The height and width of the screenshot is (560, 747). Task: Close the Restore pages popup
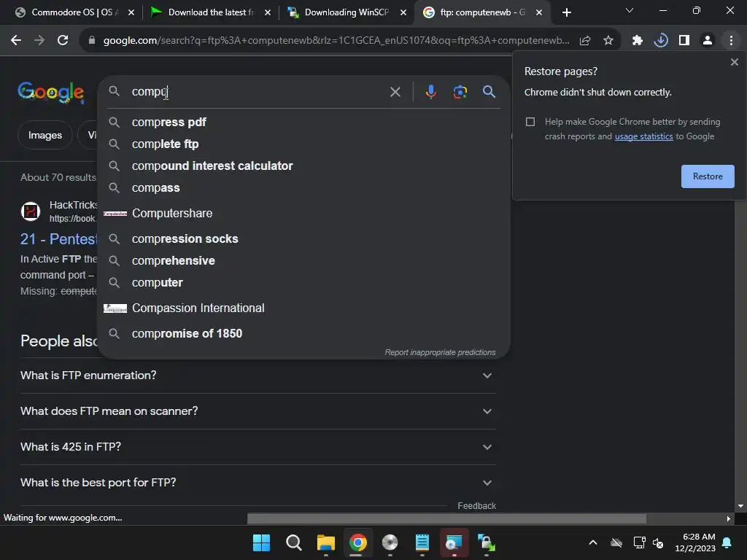point(734,62)
